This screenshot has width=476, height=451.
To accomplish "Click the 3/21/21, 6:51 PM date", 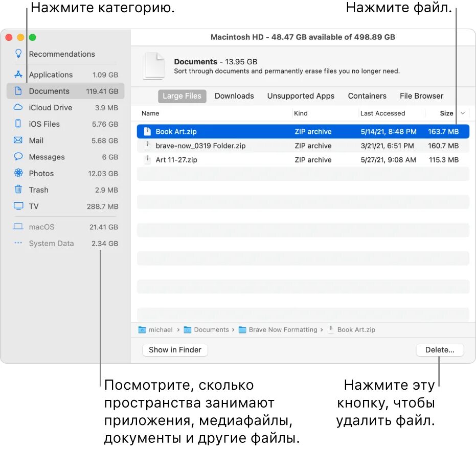I will (387, 146).
